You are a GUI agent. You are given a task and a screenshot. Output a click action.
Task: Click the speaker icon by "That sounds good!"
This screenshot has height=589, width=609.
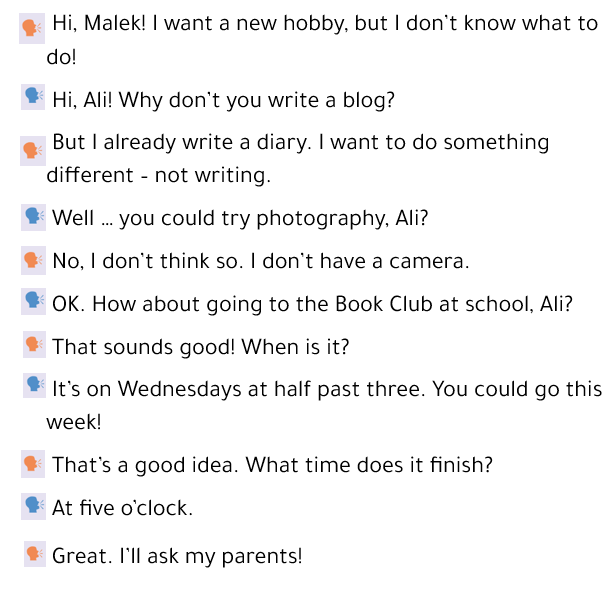click(x=34, y=346)
